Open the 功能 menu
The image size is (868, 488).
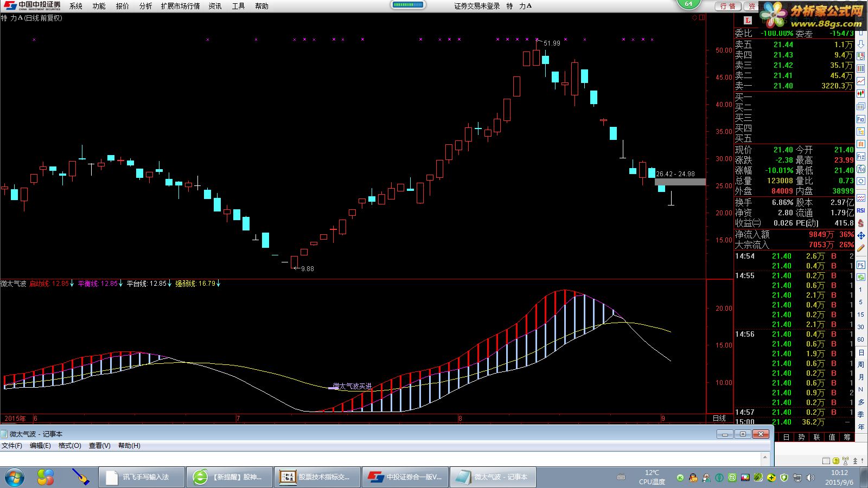[x=99, y=6]
